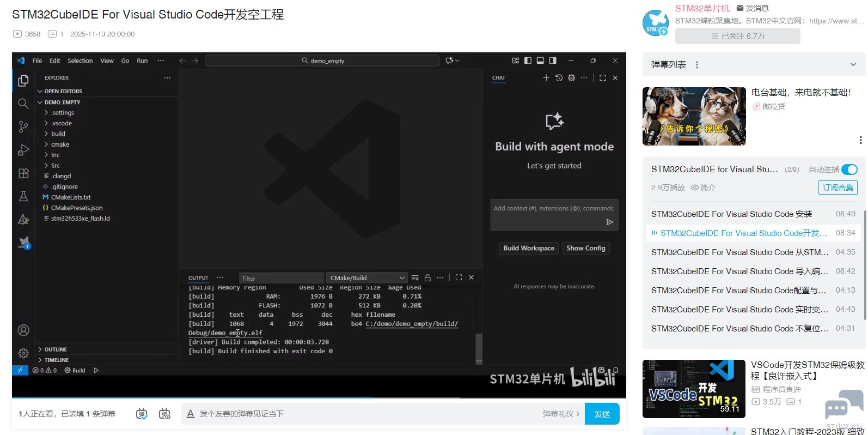The height and width of the screenshot is (435, 868).
Task: Click the 订阅合集 subscribe button
Action: 838,188
